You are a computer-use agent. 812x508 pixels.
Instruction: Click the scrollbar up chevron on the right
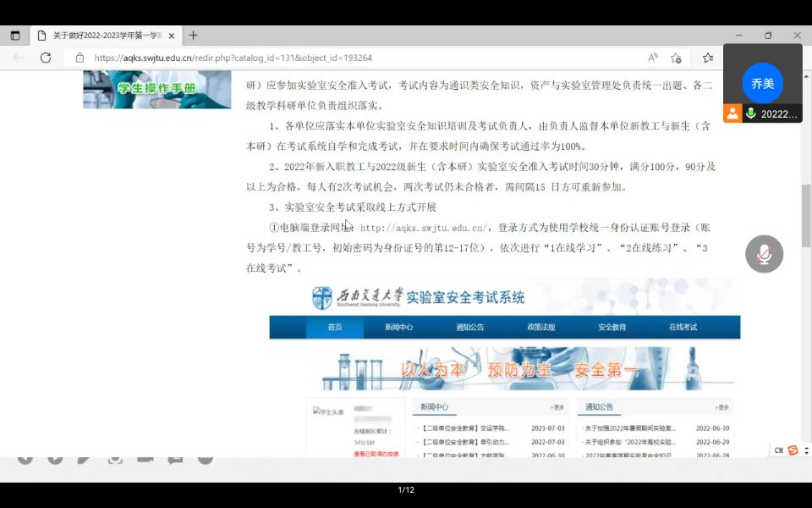(805, 79)
